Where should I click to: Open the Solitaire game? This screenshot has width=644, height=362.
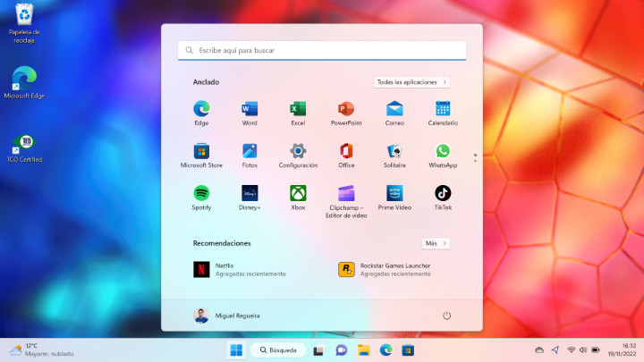tap(394, 156)
